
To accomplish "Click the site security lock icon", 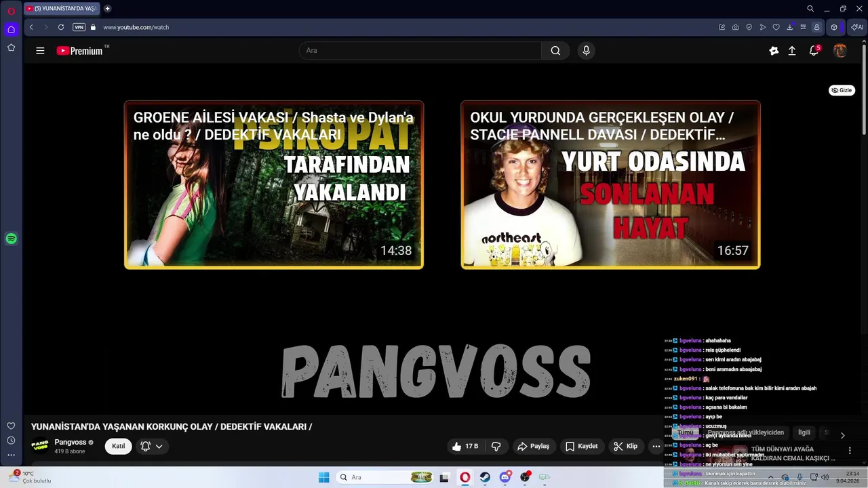I will (x=94, y=27).
